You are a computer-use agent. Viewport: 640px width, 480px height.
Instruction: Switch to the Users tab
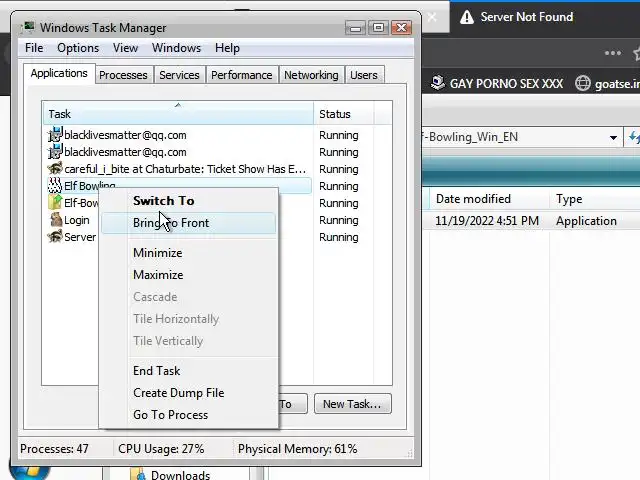pyautogui.click(x=364, y=75)
